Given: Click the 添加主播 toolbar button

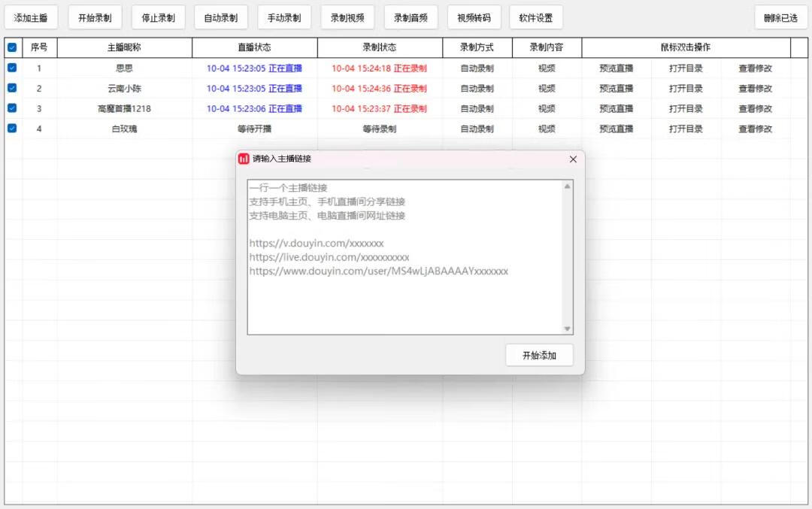Looking at the screenshot, I should coord(31,17).
